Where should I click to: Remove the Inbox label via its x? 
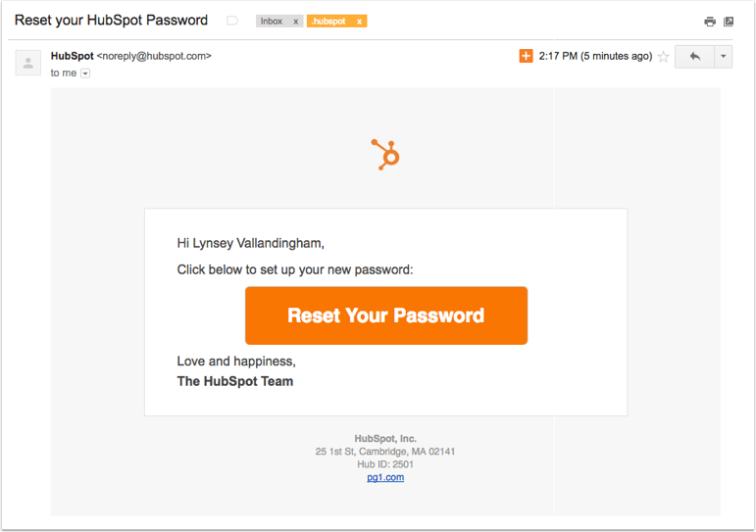295,22
